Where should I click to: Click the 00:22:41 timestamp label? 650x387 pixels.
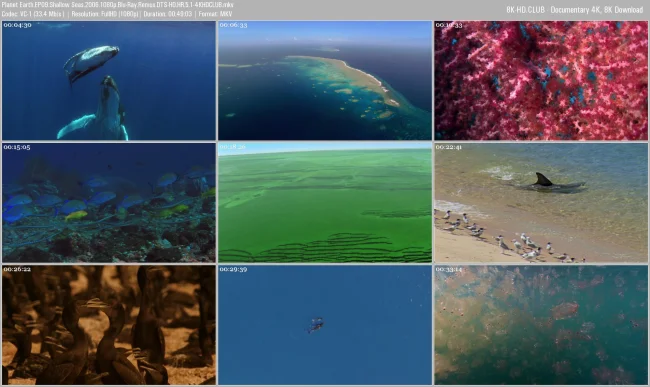tap(449, 147)
